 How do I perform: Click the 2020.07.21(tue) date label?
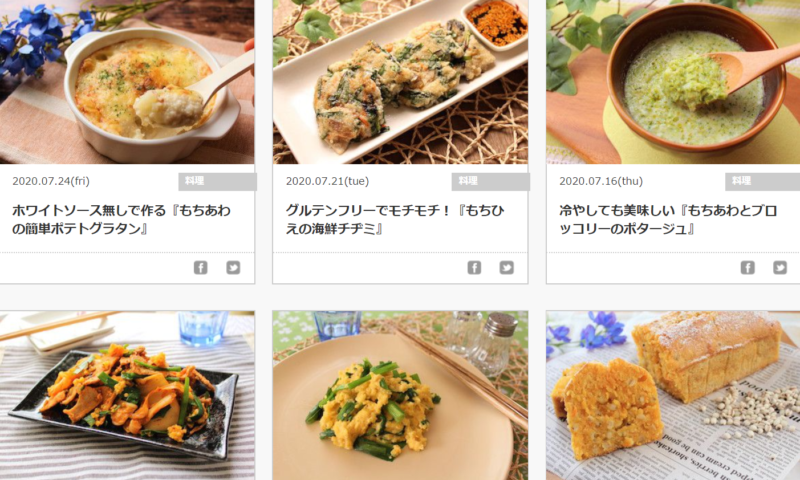coord(328,181)
